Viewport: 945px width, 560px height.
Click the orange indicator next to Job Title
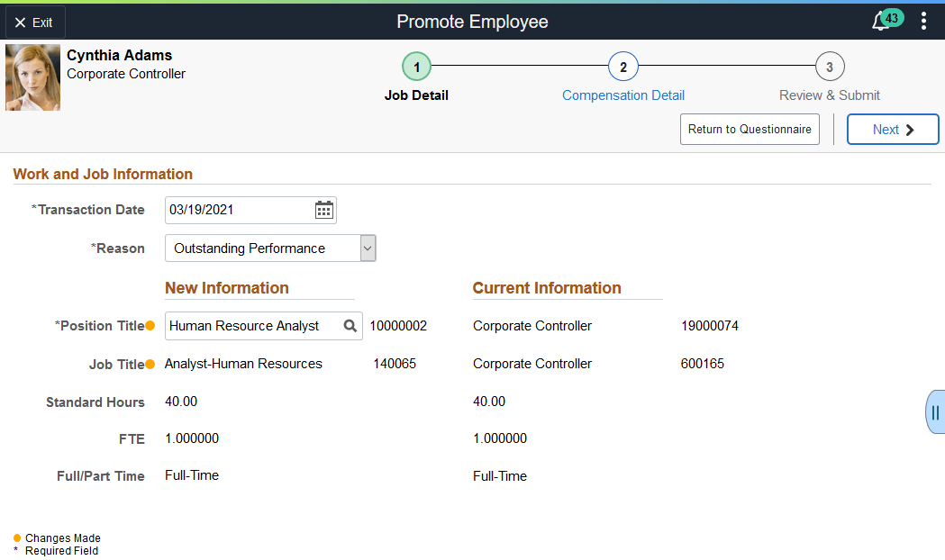point(149,363)
